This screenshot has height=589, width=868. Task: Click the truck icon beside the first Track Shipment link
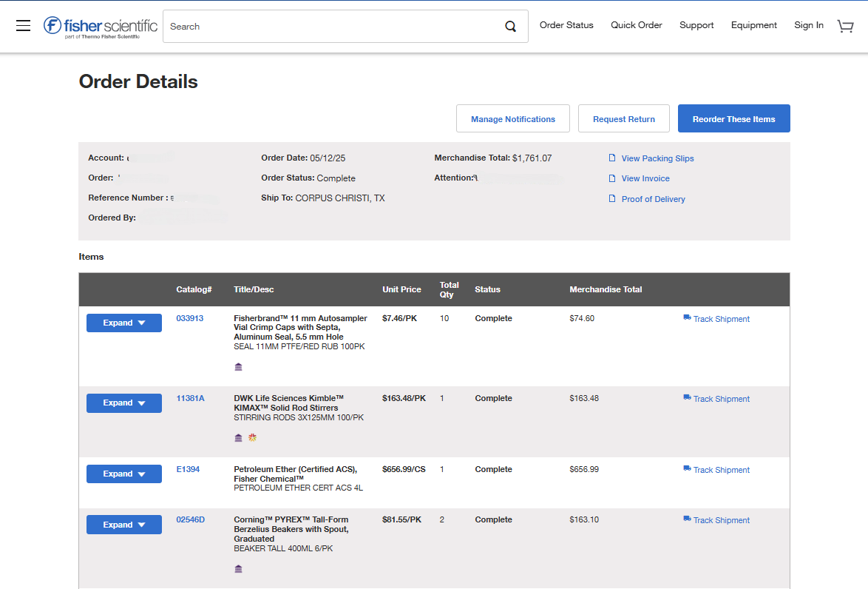tap(687, 317)
